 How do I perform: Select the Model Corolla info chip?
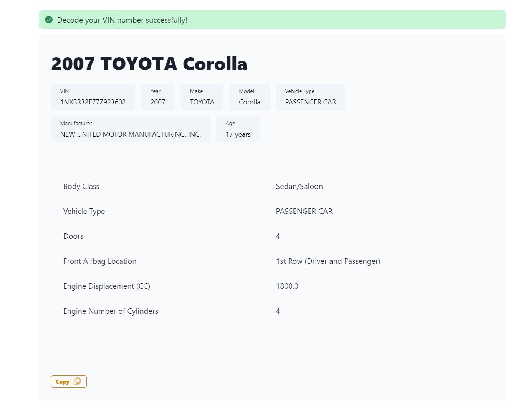(250, 97)
